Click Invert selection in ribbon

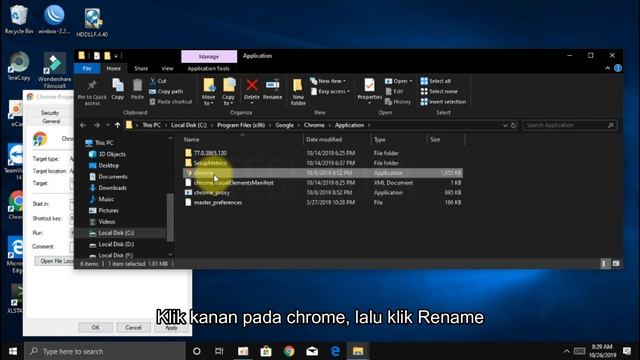point(443,102)
